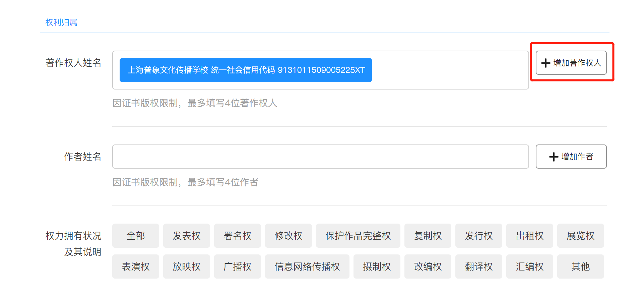644x295 pixels.
Task: Select the 上海普象文化传播学校 copyright holder tag
Action: tap(246, 70)
